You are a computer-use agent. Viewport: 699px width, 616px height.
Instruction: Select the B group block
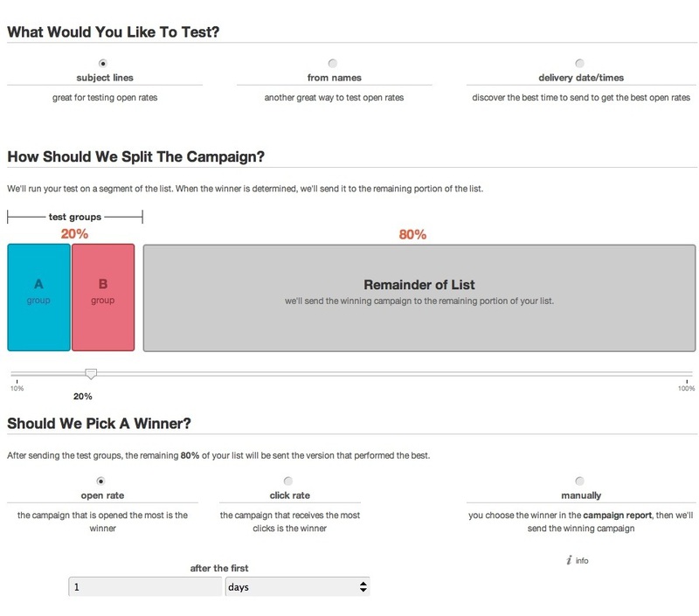[102, 297]
